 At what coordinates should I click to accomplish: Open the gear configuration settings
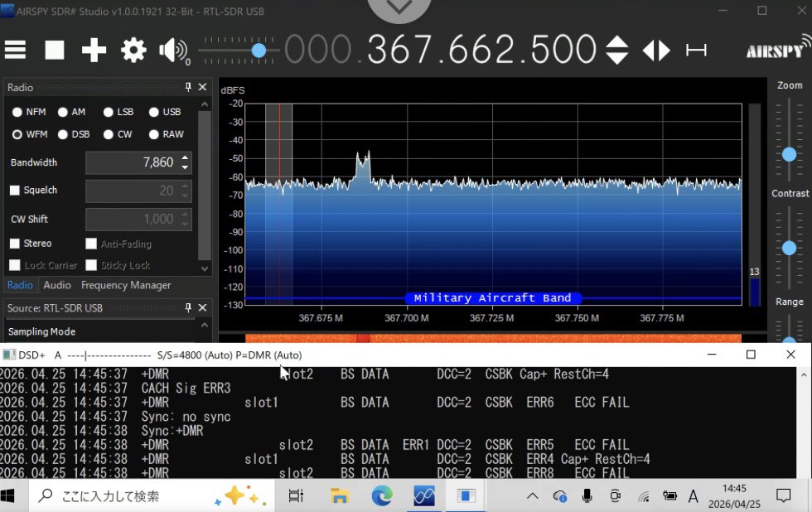[x=133, y=51]
